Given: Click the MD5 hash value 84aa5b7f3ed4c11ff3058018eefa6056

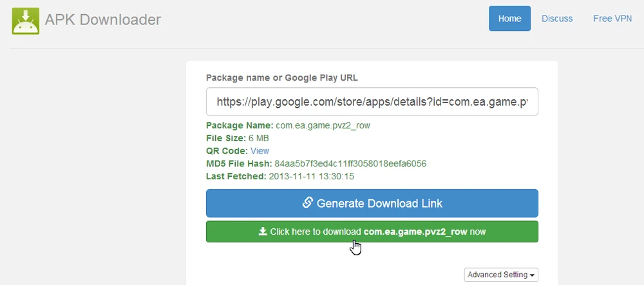Looking at the screenshot, I should 350,163.
